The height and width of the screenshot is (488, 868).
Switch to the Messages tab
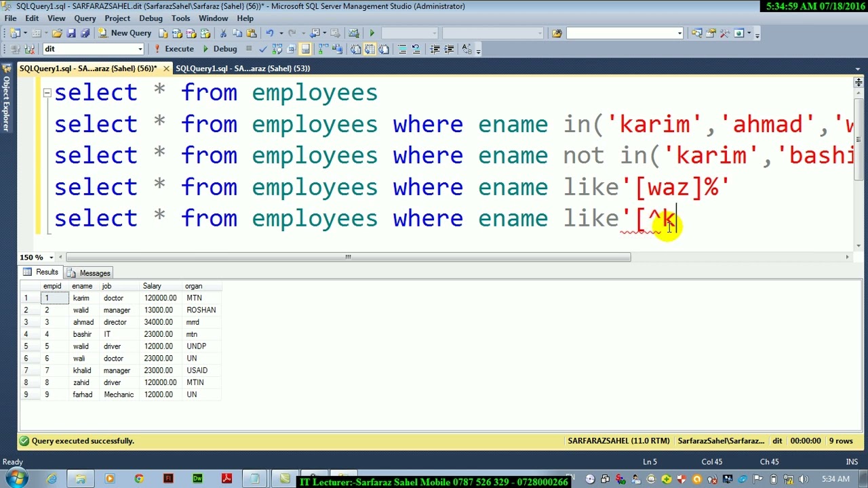tap(89, 272)
